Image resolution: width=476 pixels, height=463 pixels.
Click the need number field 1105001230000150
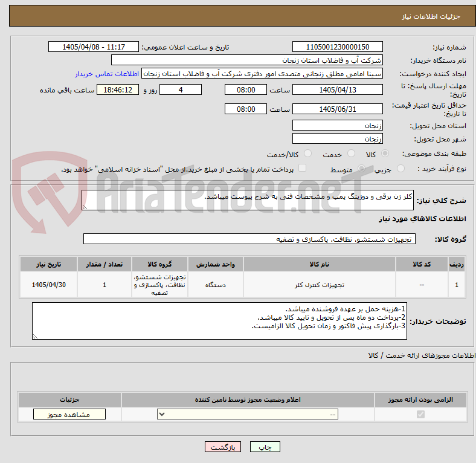click(337, 47)
